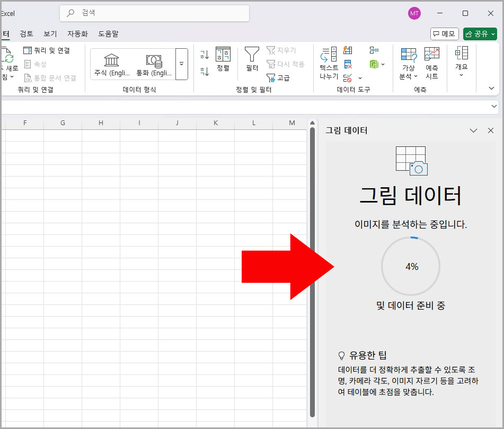Viewport: 504px width, 429px height.
Task: Maximize the Excel window
Action: click(465, 13)
